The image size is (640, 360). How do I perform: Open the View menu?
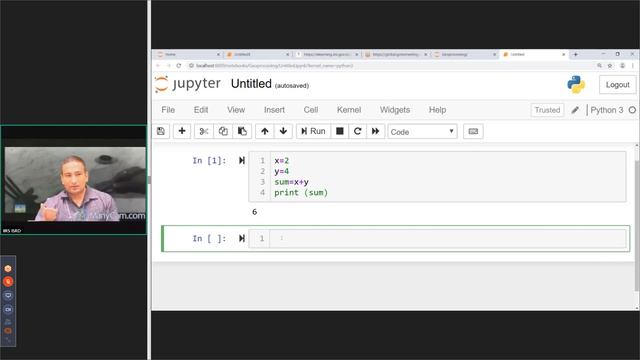tap(236, 110)
